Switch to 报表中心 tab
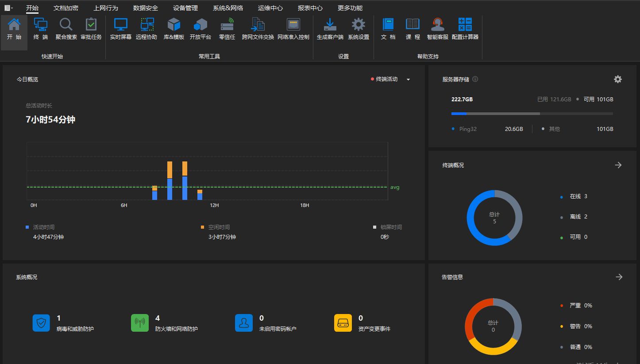This screenshot has height=364, width=640. pos(310,8)
